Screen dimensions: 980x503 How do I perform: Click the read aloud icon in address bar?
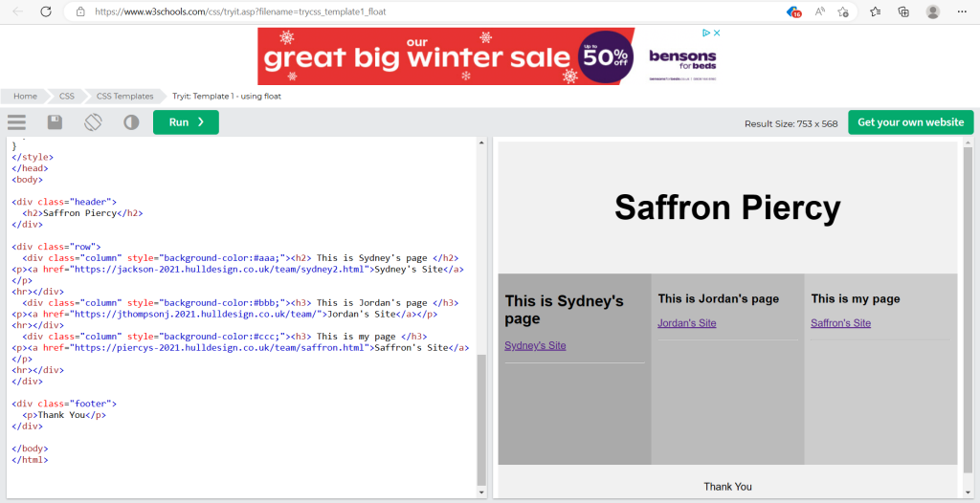pyautogui.click(x=820, y=11)
